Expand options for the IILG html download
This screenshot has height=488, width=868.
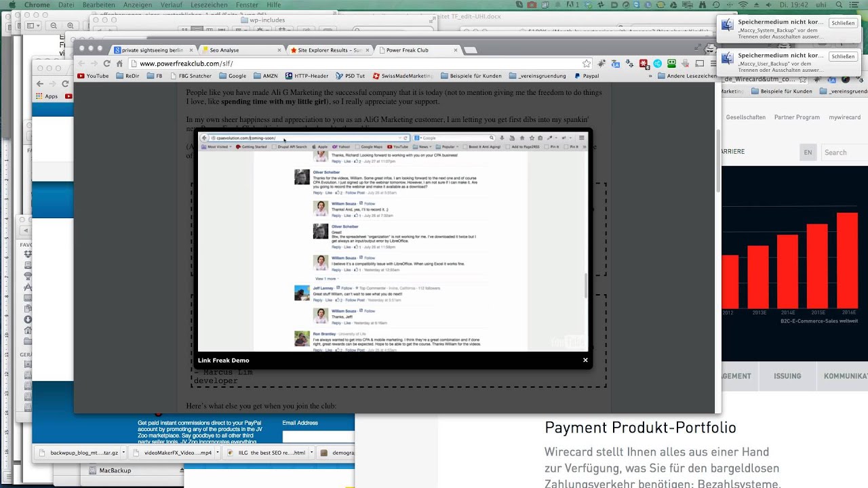[x=311, y=453]
